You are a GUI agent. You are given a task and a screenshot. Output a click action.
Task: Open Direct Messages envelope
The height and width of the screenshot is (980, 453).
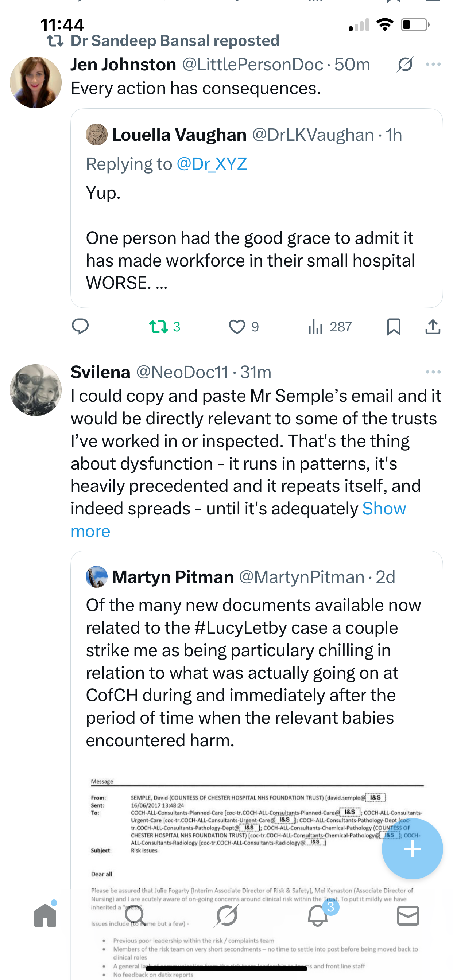tap(408, 915)
